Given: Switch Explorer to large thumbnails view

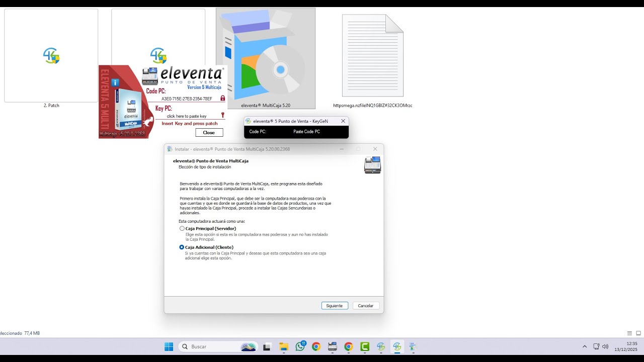Looking at the screenshot, I should tap(638, 333).
